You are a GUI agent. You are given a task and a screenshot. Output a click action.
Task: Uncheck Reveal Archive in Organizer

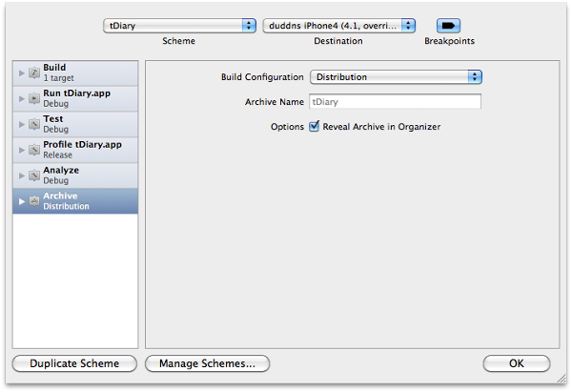click(315, 126)
